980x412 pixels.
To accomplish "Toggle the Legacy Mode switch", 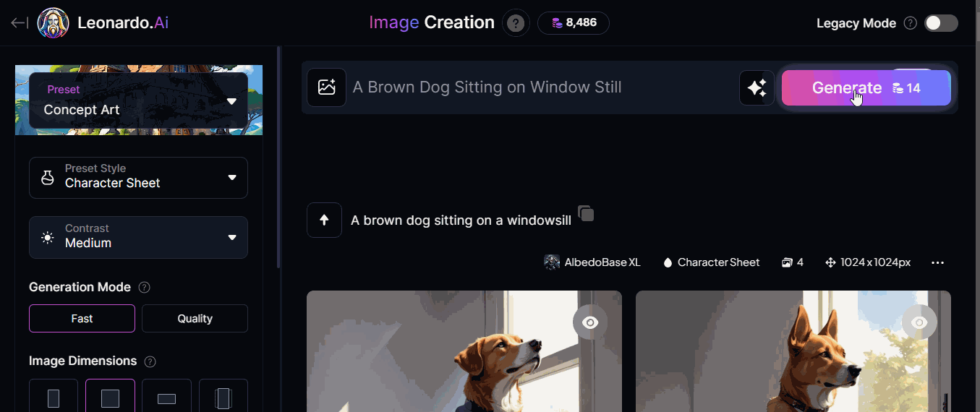I will 941,23.
